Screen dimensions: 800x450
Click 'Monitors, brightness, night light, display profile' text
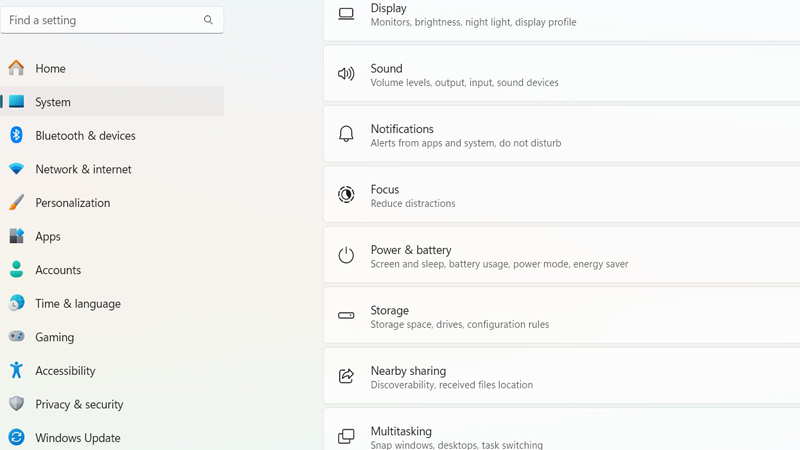(x=473, y=22)
